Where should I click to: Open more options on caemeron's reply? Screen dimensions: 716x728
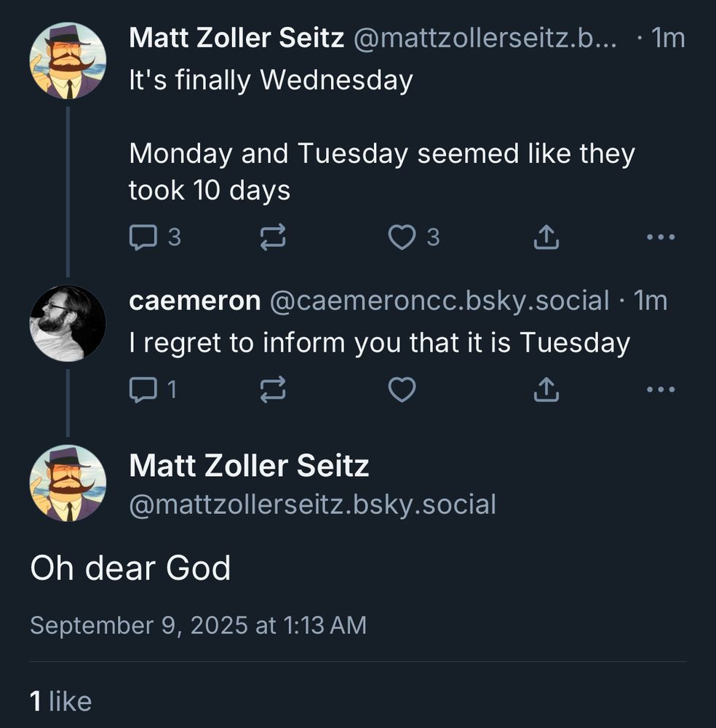tap(661, 389)
